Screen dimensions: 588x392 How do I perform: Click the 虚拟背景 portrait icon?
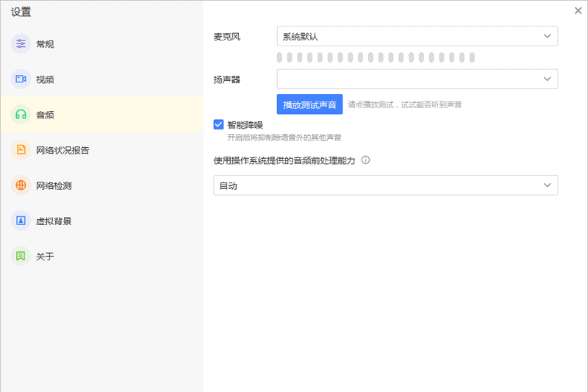21,221
